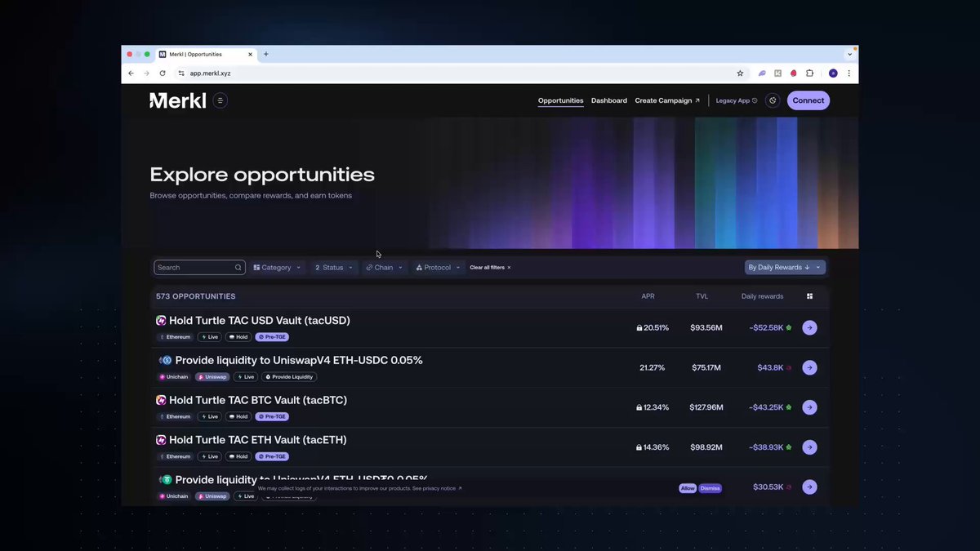980x551 pixels.
Task: Click the Ethereum tag on tacBTC row
Action: pyautogui.click(x=175, y=416)
